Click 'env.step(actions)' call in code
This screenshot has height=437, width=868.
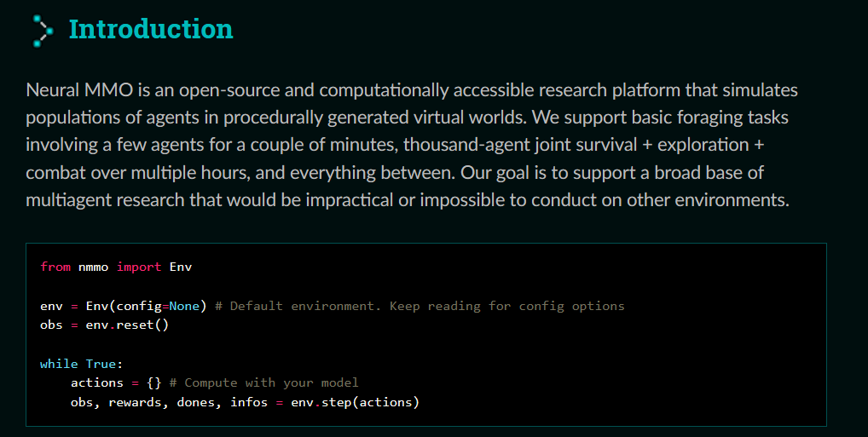click(x=356, y=402)
